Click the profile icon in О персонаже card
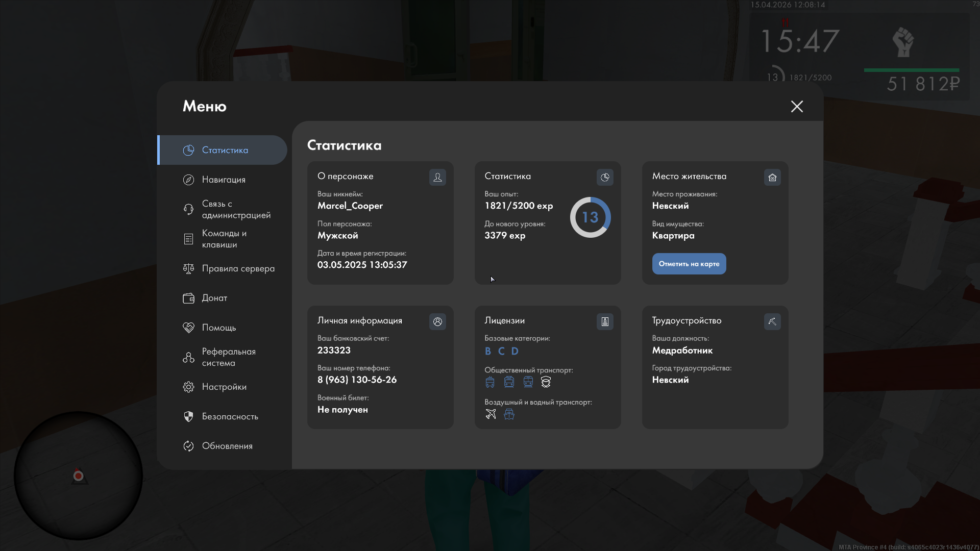The height and width of the screenshot is (551, 980). click(x=437, y=177)
